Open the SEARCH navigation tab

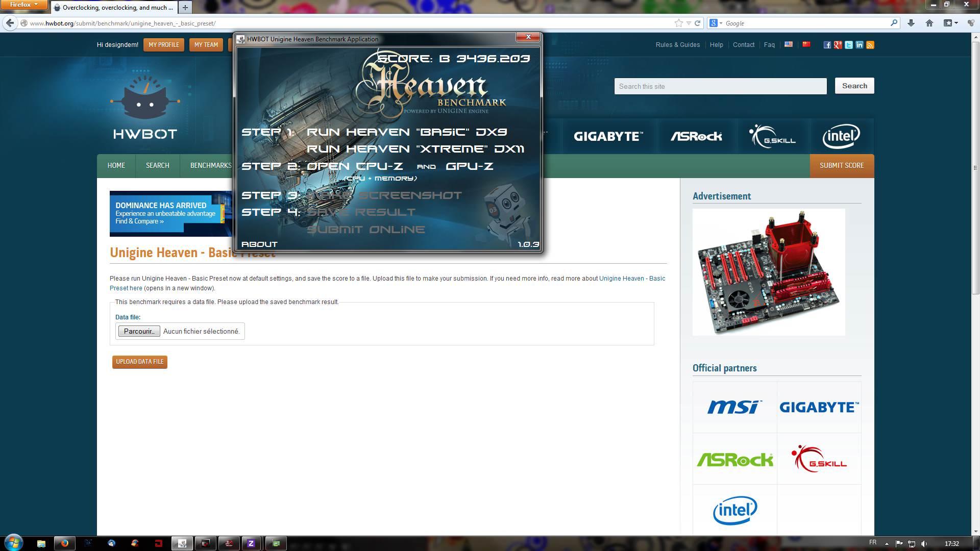click(x=157, y=165)
